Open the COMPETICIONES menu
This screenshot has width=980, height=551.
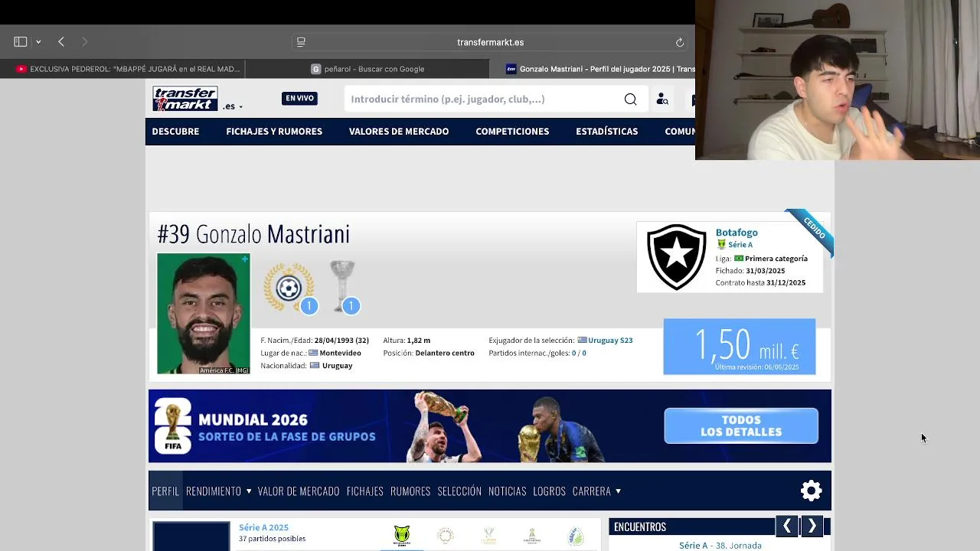512,132
